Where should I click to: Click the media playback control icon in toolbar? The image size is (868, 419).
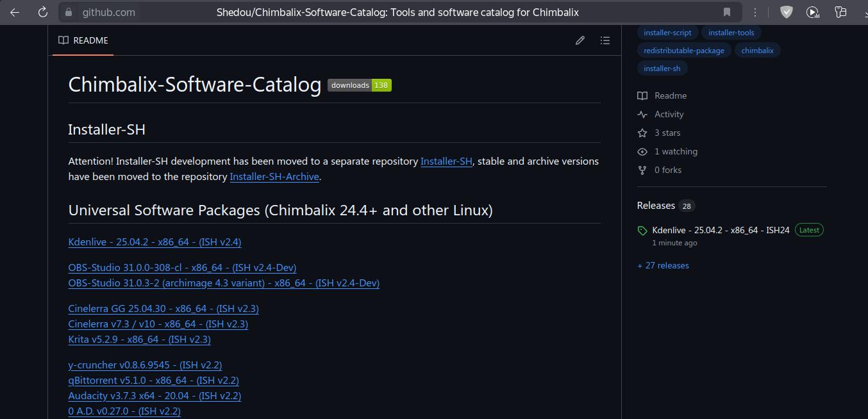[813, 12]
